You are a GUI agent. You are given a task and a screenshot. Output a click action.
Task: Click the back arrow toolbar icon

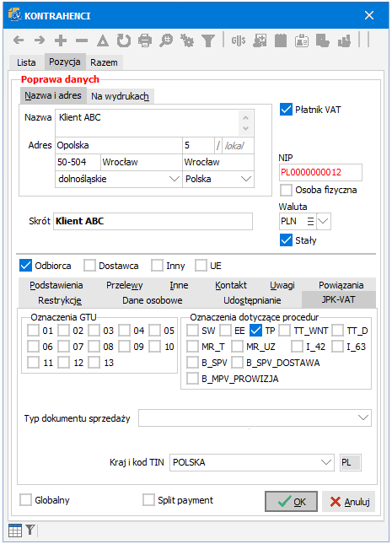[19, 40]
